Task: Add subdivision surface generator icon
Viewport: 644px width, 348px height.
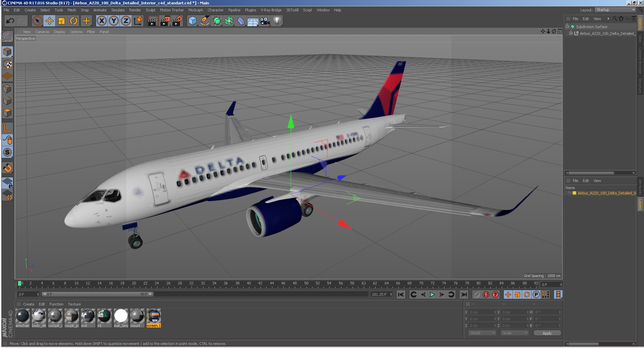Action: [217, 21]
